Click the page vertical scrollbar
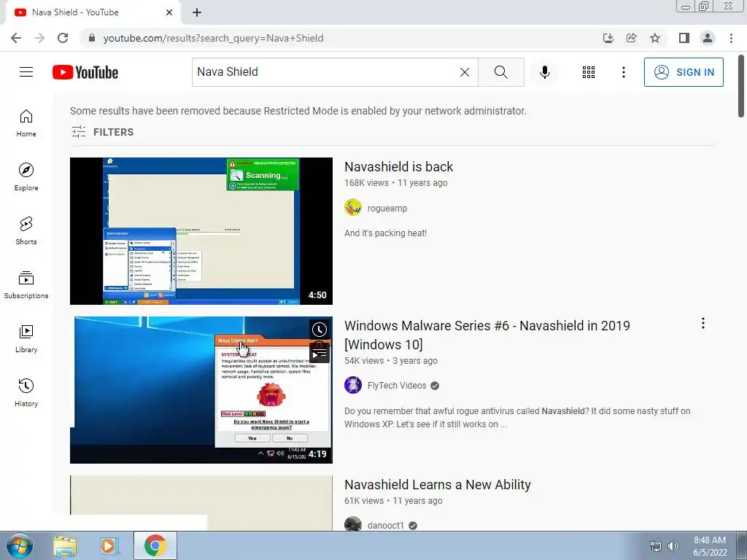The width and height of the screenshot is (747, 560). [741, 86]
